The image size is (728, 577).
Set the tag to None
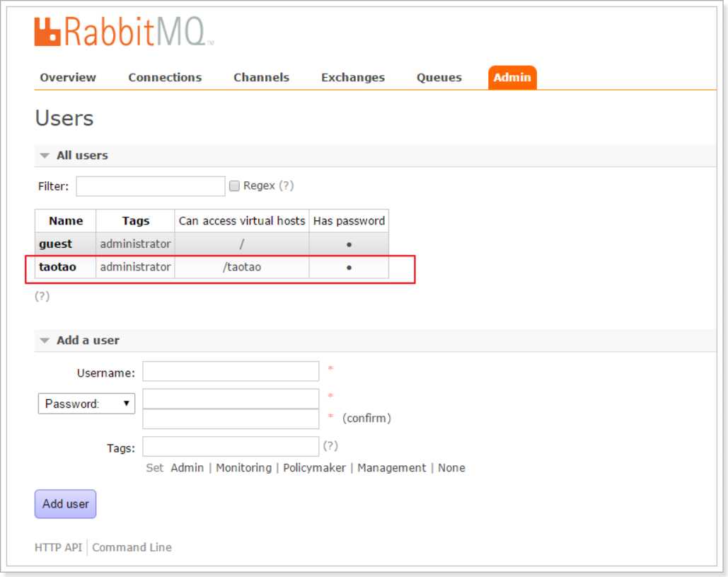click(451, 468)
